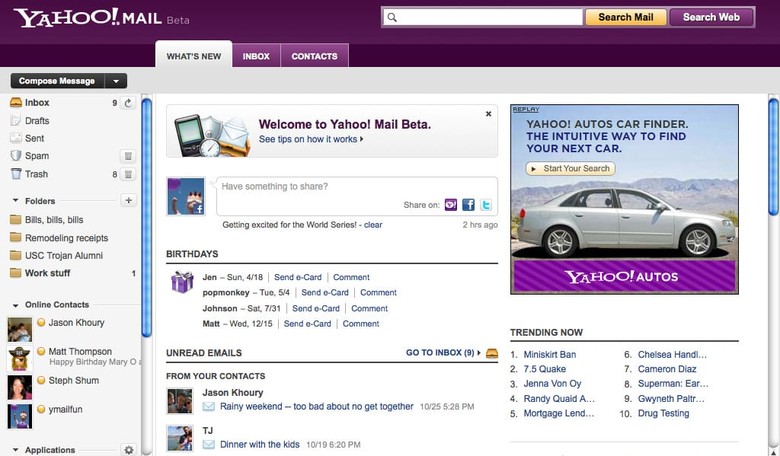Collapse the Folders section
This screenshot has height=456, width=780.
[x=15, y=201]
